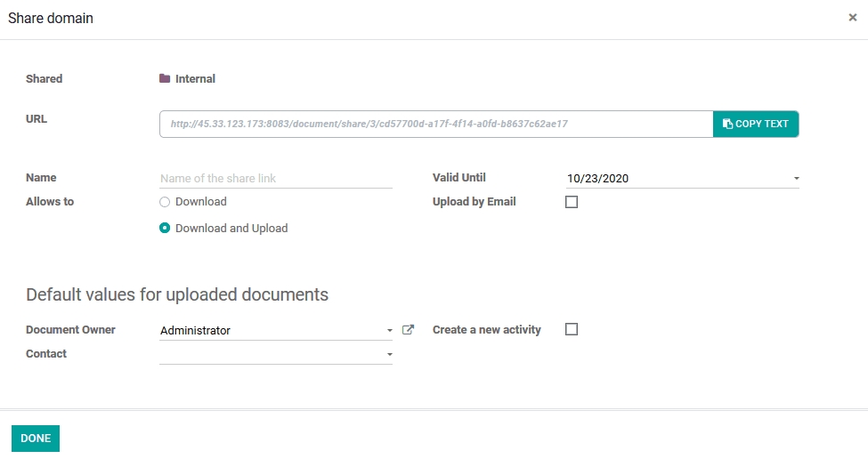Click the Copy Text button label
868x467 pixels.
point(762,124)
